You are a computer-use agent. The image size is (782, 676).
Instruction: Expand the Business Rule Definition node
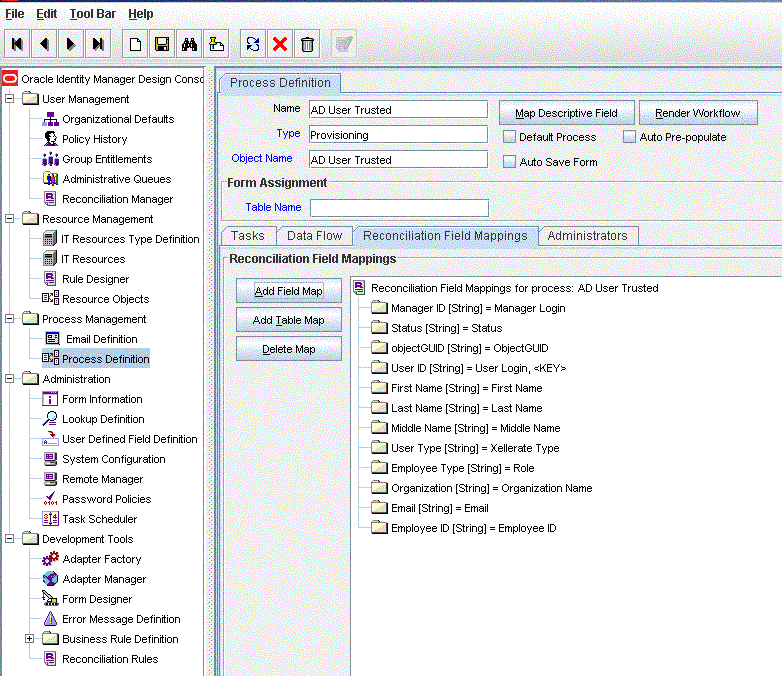30,639
